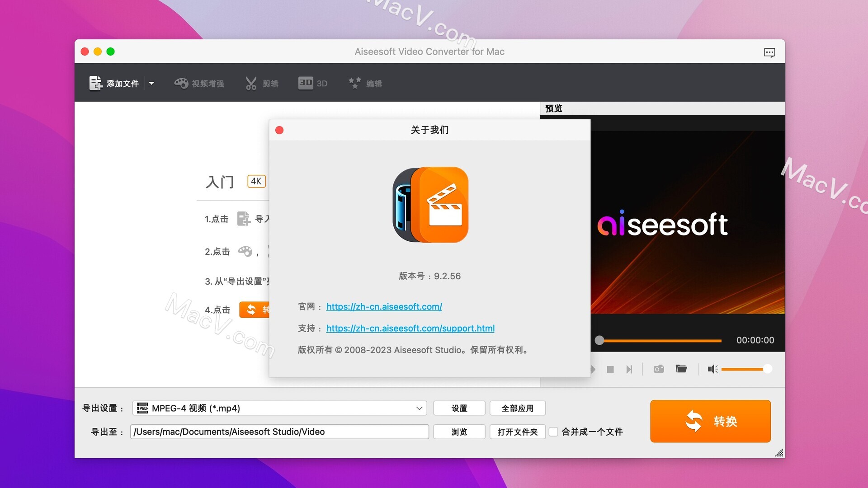This screenshot has height=488, width=868.
Task: Maximize the main window with green button
Action: point(110,52)
